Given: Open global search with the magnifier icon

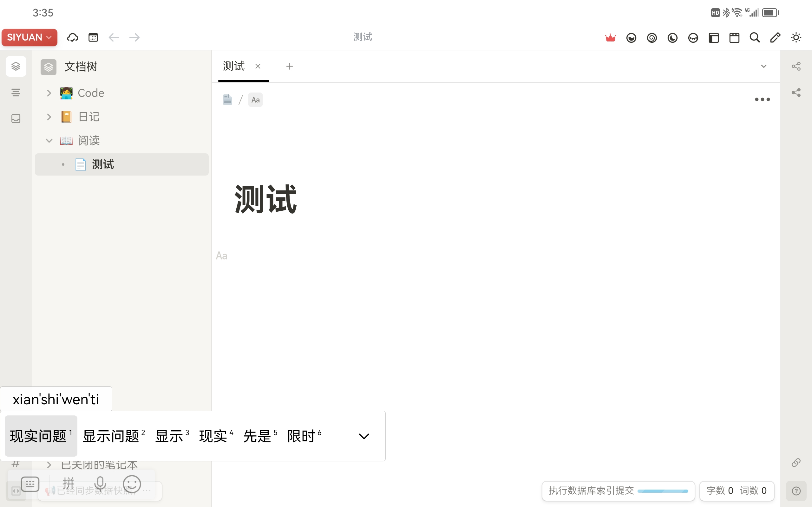Looking at the screenshot, I should coord(755,37).
